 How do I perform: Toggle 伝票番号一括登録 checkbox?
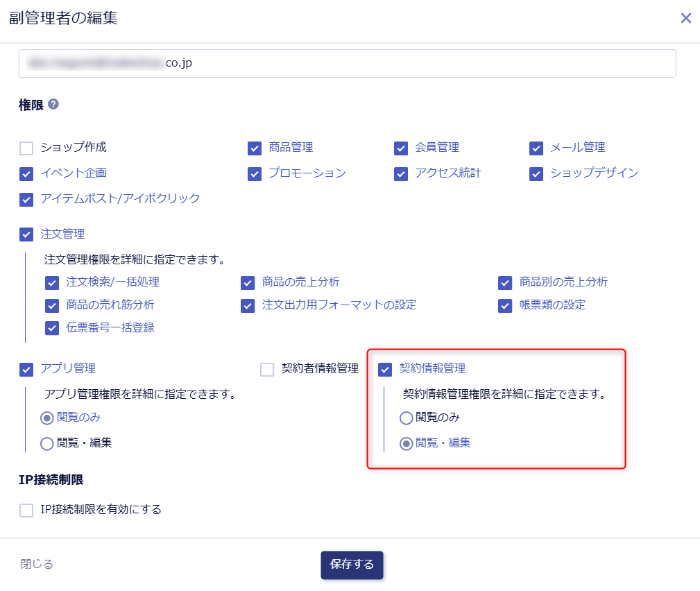point(52,329)
